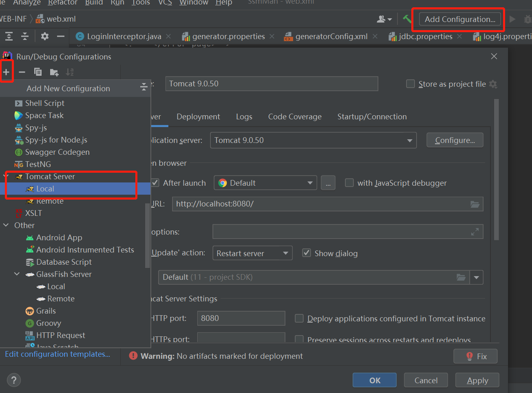532x393 pixels.
Task: Open the Application server Tomcat 9.0.50 dropdown
Action: coord(313,140)
